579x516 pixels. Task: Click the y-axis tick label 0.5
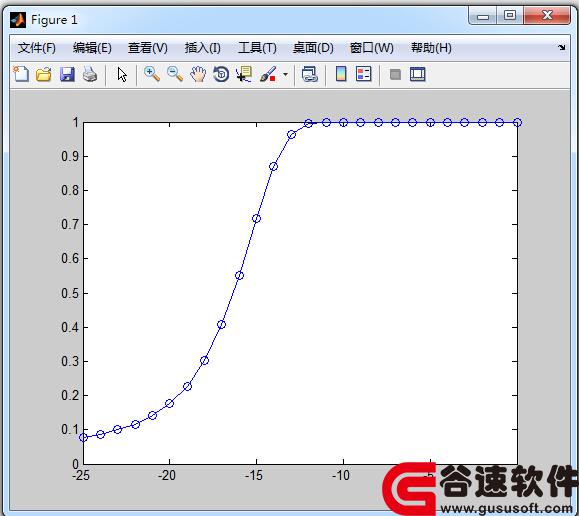70,293
